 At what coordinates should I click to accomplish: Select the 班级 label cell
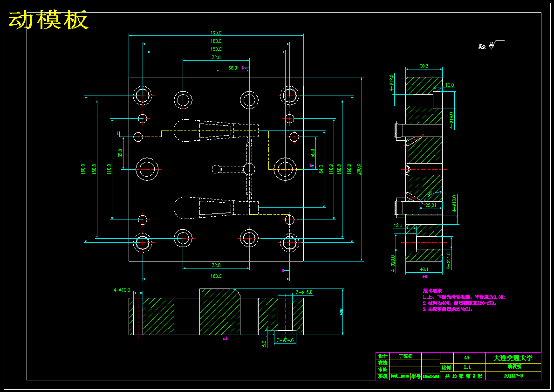pos(382,377)
